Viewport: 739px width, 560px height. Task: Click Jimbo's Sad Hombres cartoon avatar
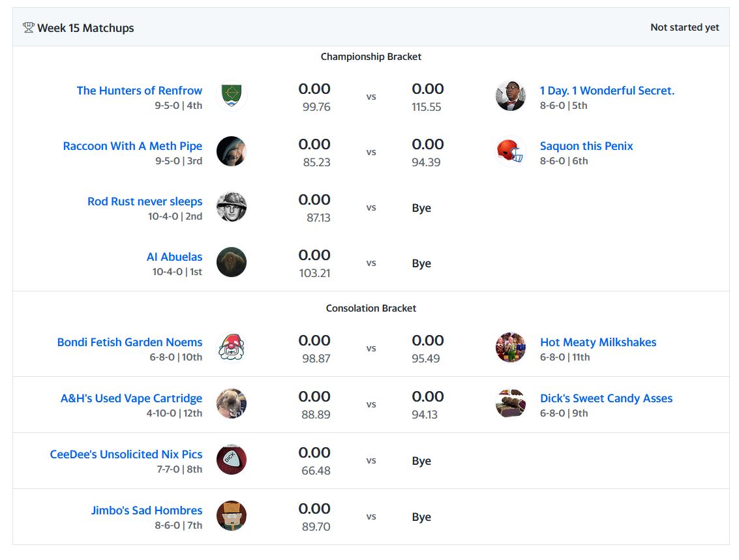[x=231, y=516]
